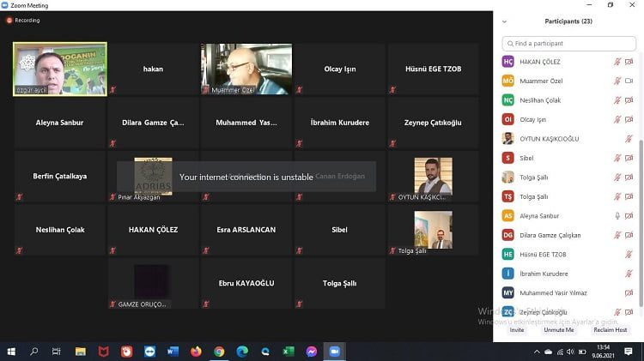The width and height of the screenshot is (644, 361).
Task: Click the Recording indicator icon
Action: point(11,20)
